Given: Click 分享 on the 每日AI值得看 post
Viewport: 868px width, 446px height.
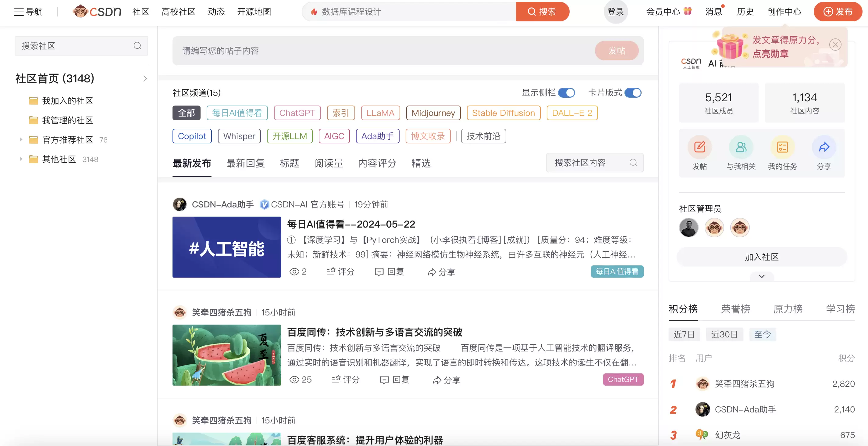Looking at the screenshot, I should [441, 272].
